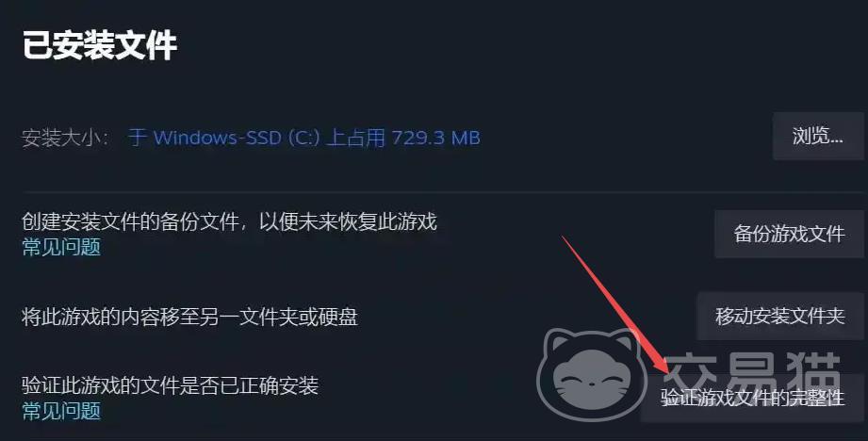Image resolution: width=868 pixels, height=441 pixels.
Task: Click the 将此游戏的内容移至另一文件夹或硬盘 text
Action: 189,317
